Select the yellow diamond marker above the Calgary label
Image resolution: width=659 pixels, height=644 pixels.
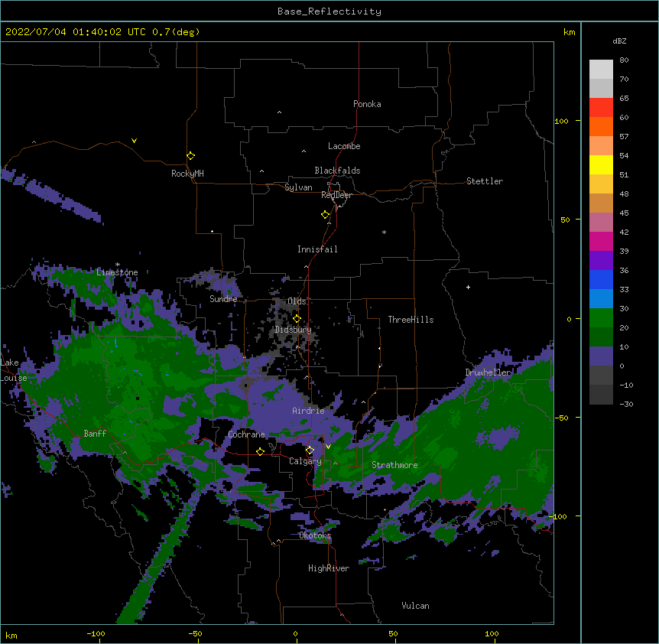(310, 450)
